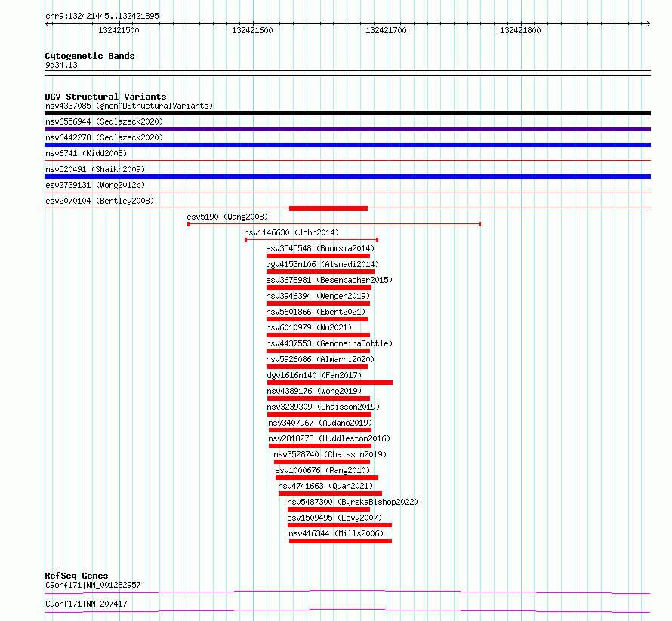Open variant nsv5487300 (ByrskaBishop2022)
Viewport: 672px width, 621px height.
353,502
